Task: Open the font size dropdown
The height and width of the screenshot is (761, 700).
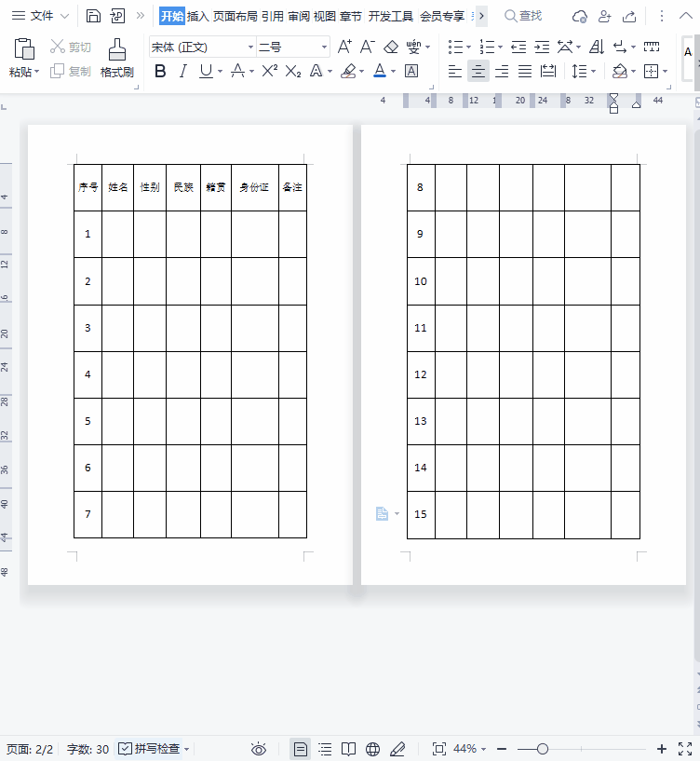Action: coord(324,48)
